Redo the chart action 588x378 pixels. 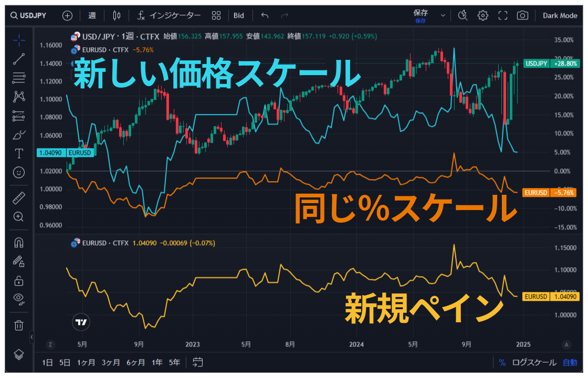coord(285,15)
